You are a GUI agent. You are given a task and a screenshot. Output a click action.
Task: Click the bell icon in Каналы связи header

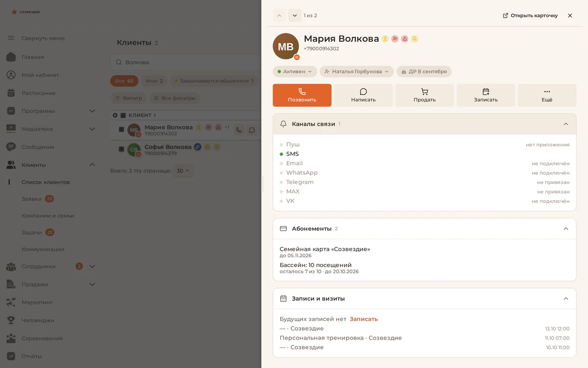[x=283, y=124]
